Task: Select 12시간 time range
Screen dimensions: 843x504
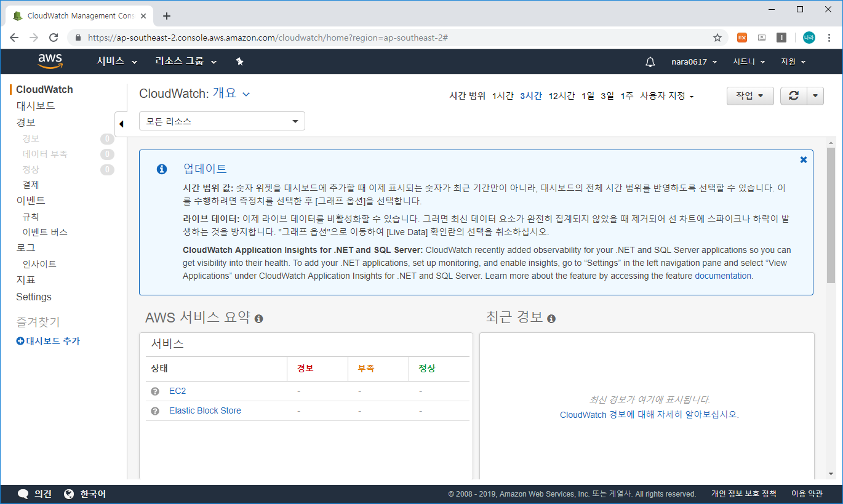Action: point(562,96)
